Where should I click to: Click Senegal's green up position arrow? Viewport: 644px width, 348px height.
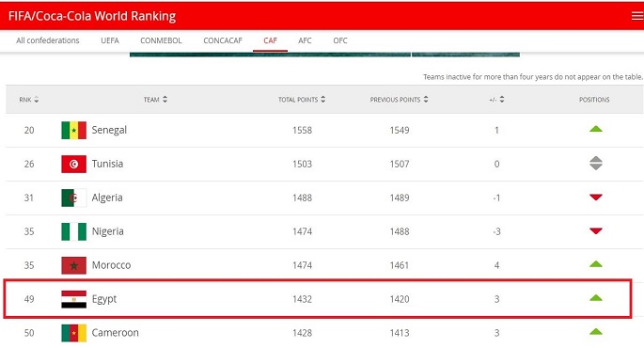point(595,129)
